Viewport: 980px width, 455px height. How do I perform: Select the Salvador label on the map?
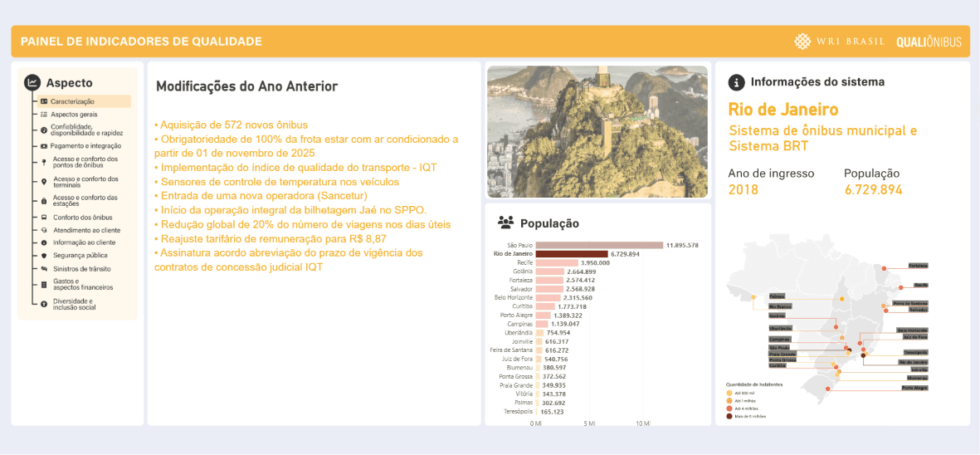pos(919,310)
